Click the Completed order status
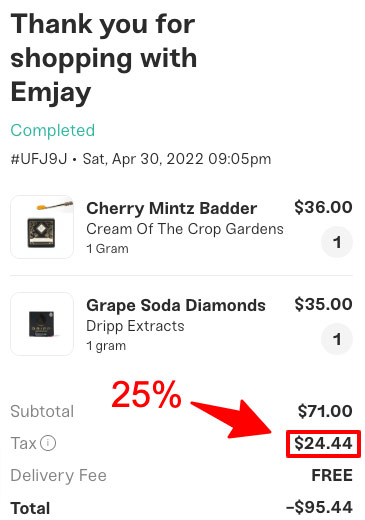 [x=53, y=130]
